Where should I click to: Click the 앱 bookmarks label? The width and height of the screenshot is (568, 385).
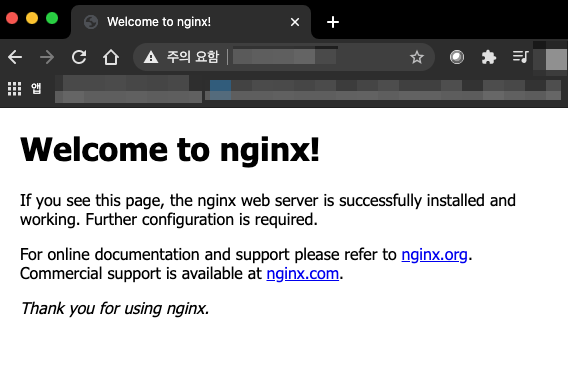(36, 88)
